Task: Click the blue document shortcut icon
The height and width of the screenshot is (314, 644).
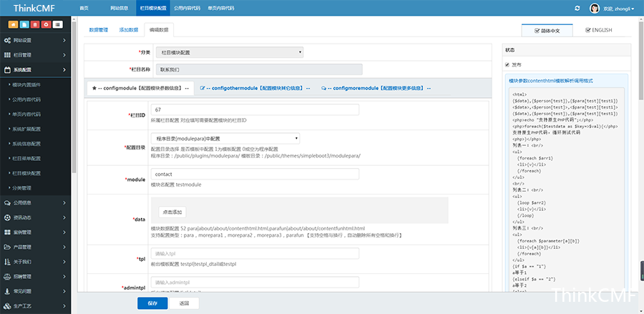Action: pos(24,24)
